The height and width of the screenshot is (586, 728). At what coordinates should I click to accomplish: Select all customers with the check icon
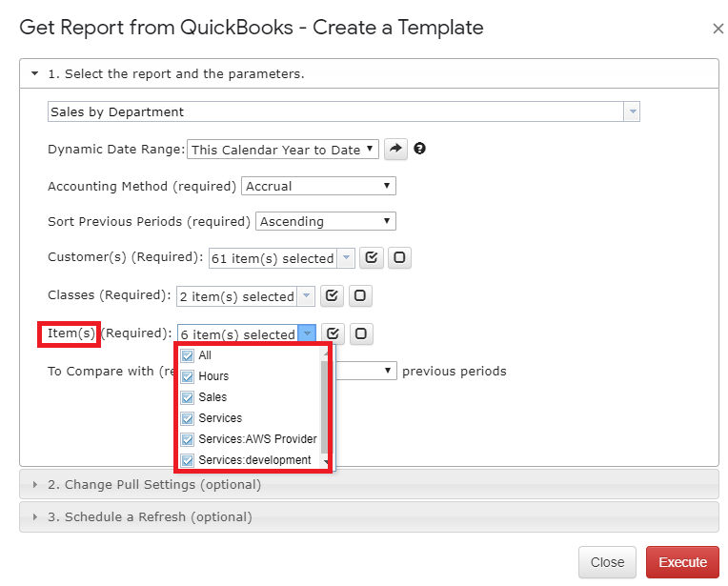pyautogui.click(x=372, y=257)
